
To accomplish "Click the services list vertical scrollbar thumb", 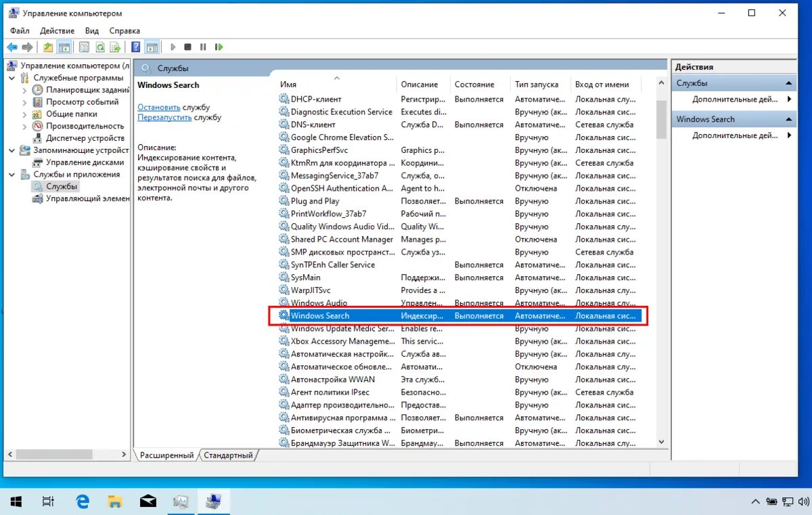I will 661,120.
